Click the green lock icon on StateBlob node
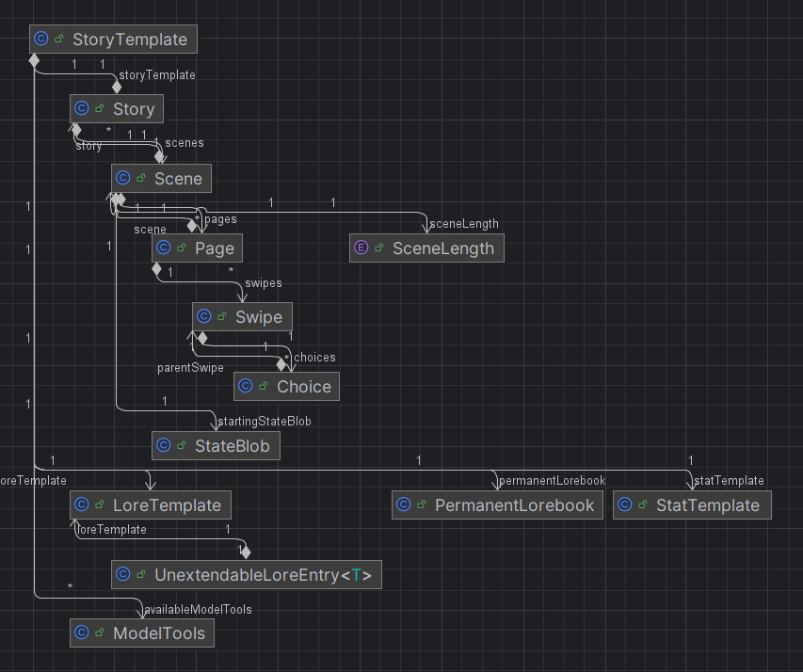The height and width of the screenshot is (672, 803). [x=182, y=445]
